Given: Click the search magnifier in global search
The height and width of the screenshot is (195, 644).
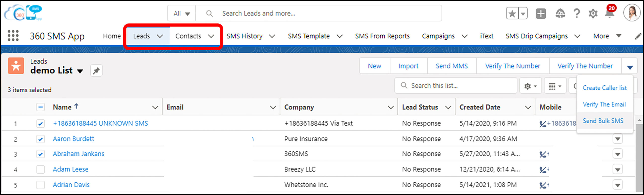Looking at the screenshot, I should [x=209, y=13].
